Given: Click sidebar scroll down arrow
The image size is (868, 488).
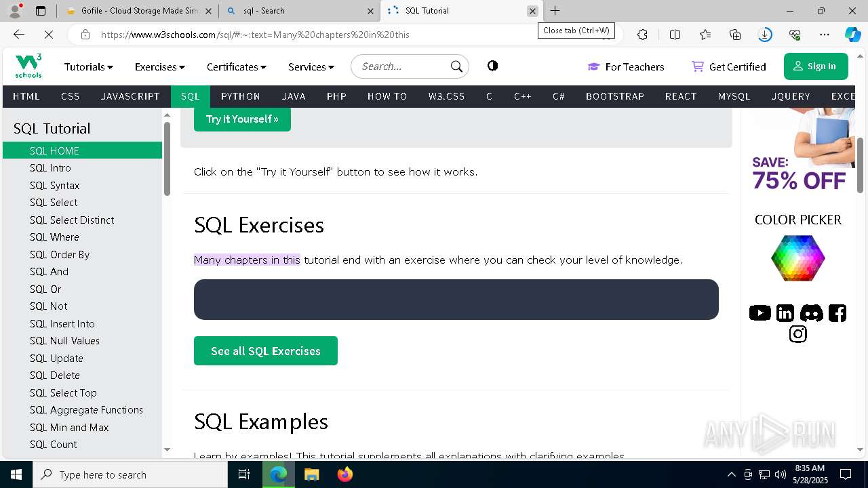Looking at the screenshot, I should tap(167, 449).
